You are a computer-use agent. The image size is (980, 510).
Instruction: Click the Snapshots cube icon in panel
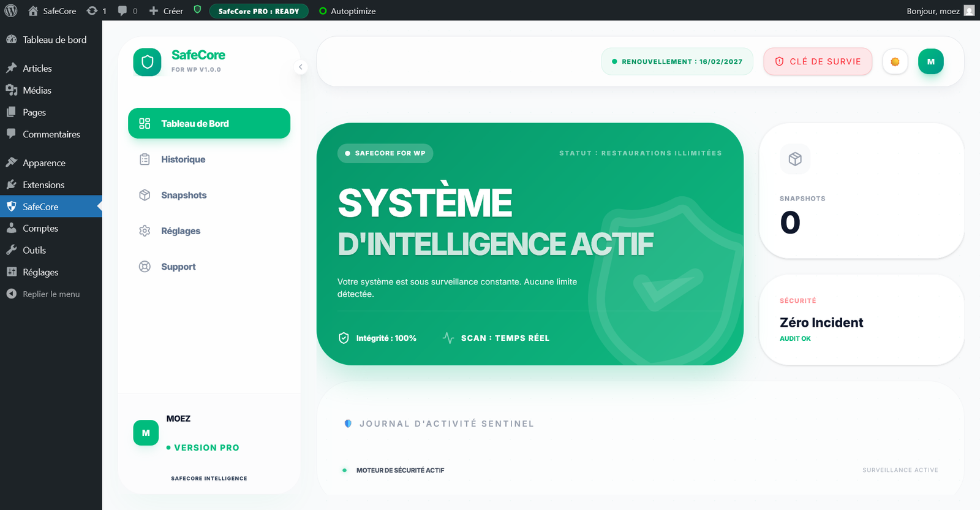(x=145, y=195)
